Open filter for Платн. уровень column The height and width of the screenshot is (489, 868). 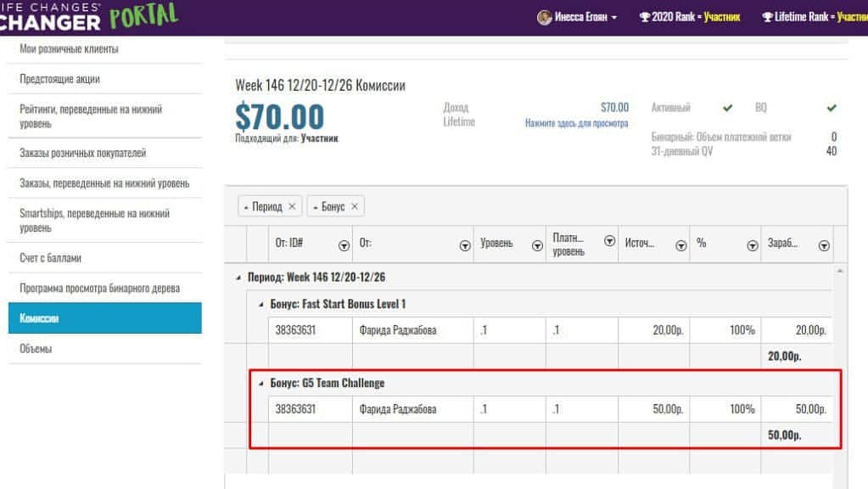609,240
